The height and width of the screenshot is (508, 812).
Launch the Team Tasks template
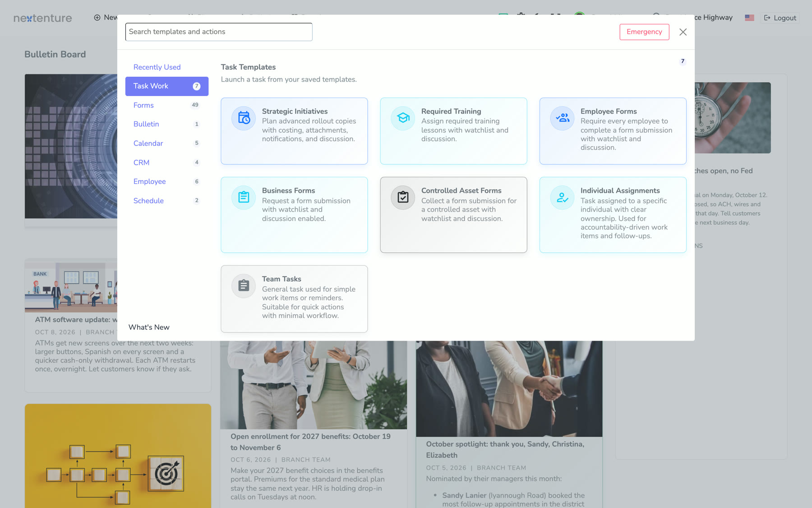[x=294, y=299]
